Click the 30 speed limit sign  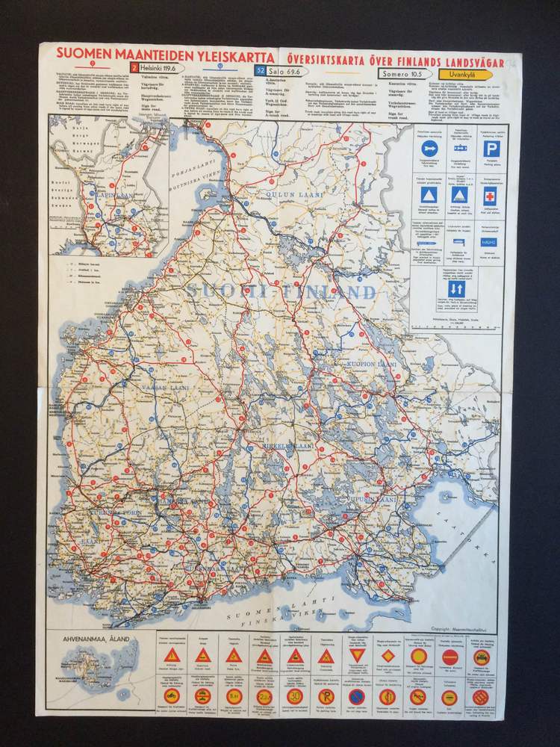tap(295, 696)
